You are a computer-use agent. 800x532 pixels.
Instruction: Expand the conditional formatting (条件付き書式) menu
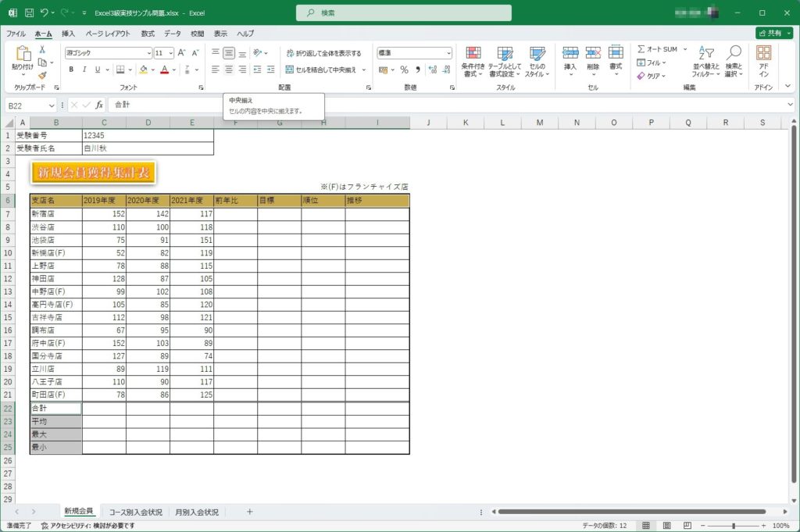[473, 61]
